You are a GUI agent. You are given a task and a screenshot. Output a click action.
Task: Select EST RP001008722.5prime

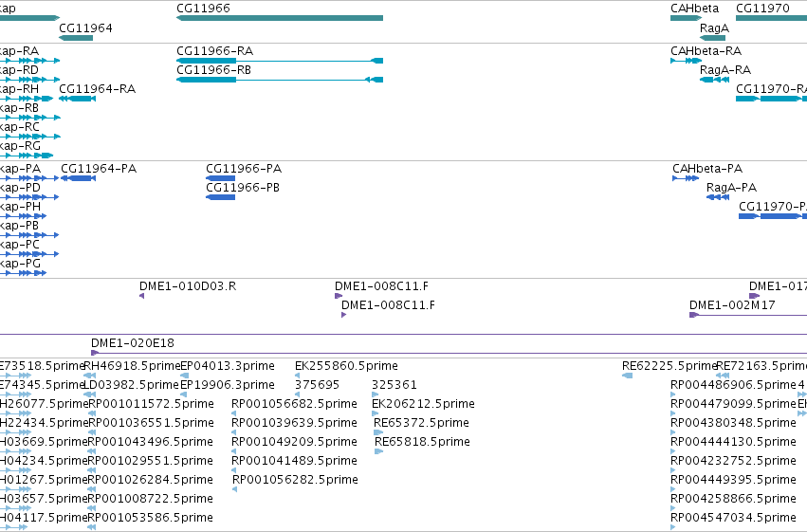92,509
